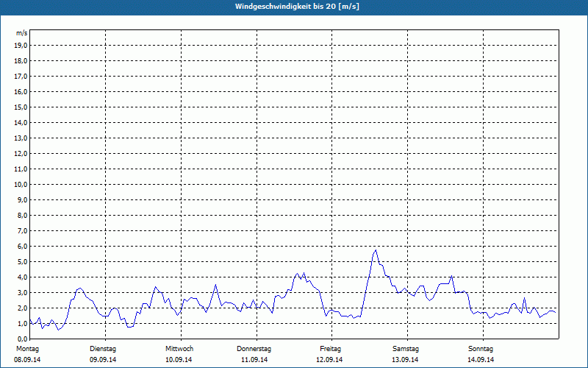
Task: Click the 8,0 y-axis label
Action: (x=22, y=215)
